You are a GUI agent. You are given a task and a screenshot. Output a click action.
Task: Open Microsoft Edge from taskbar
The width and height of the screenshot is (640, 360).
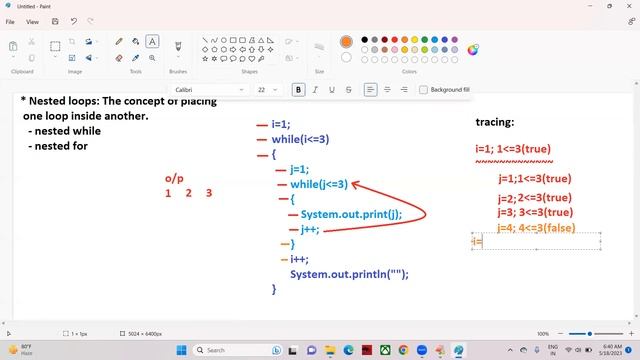click(x=348, y=350)
